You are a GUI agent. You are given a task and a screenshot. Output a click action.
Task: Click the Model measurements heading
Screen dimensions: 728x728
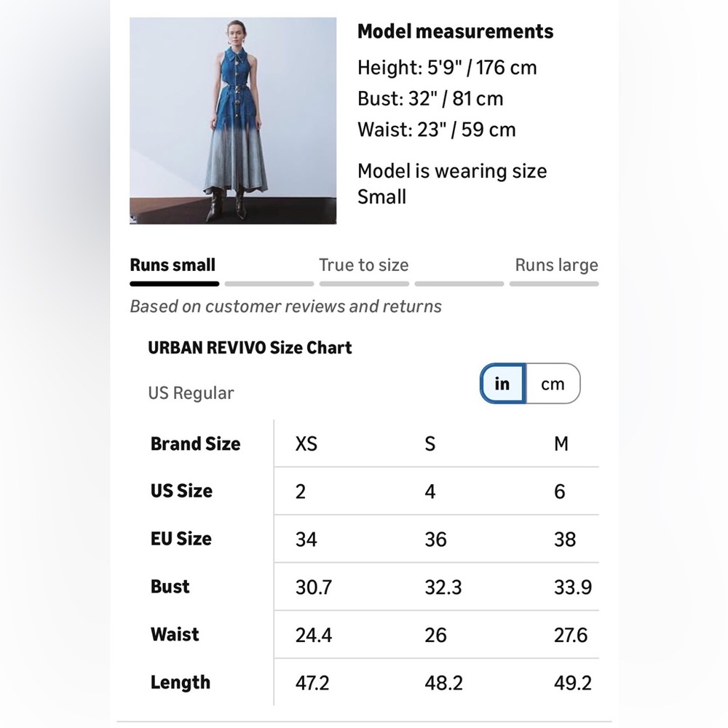(455, 31)
